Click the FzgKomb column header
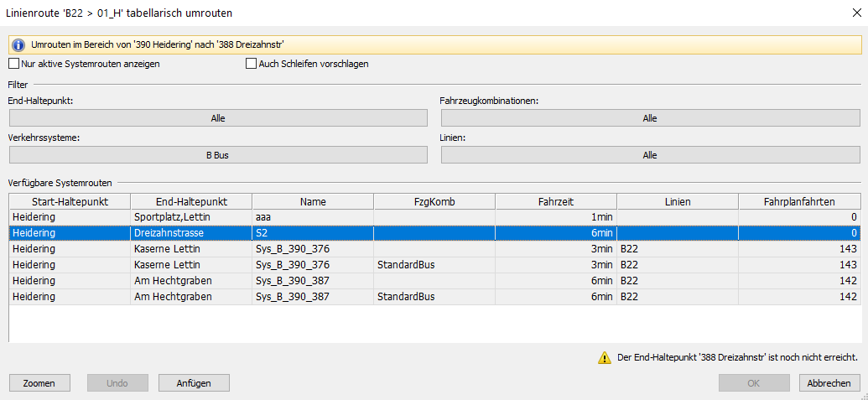 [434, 201]
